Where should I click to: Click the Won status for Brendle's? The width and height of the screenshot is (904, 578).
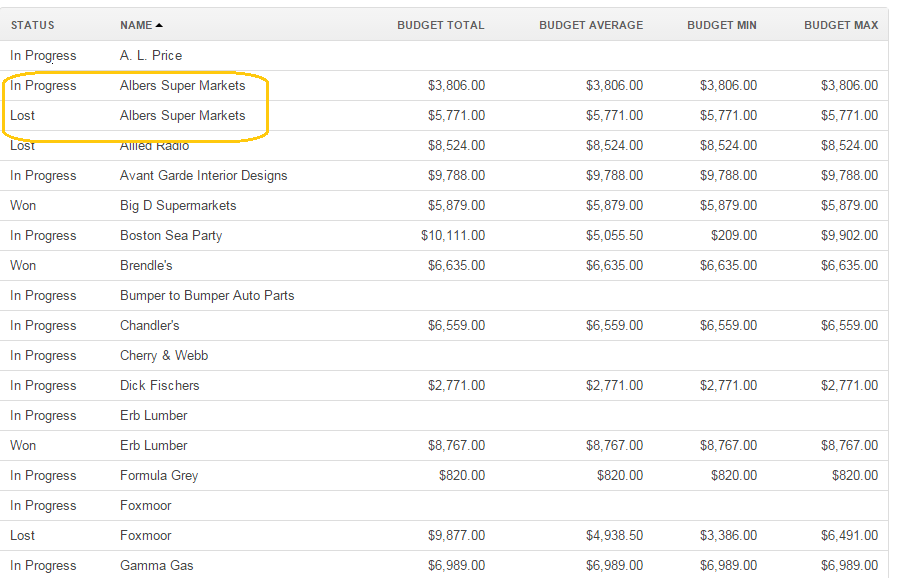tap(23, 265)
